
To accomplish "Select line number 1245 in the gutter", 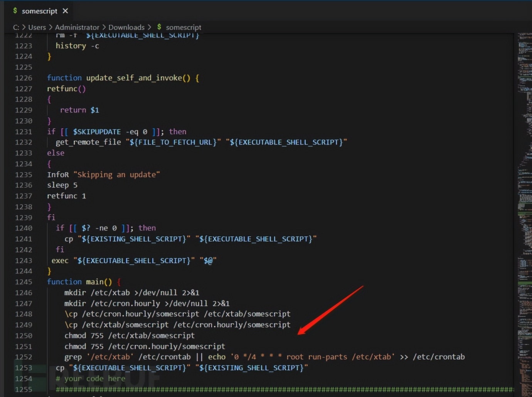I will click(x=24, y=282).
